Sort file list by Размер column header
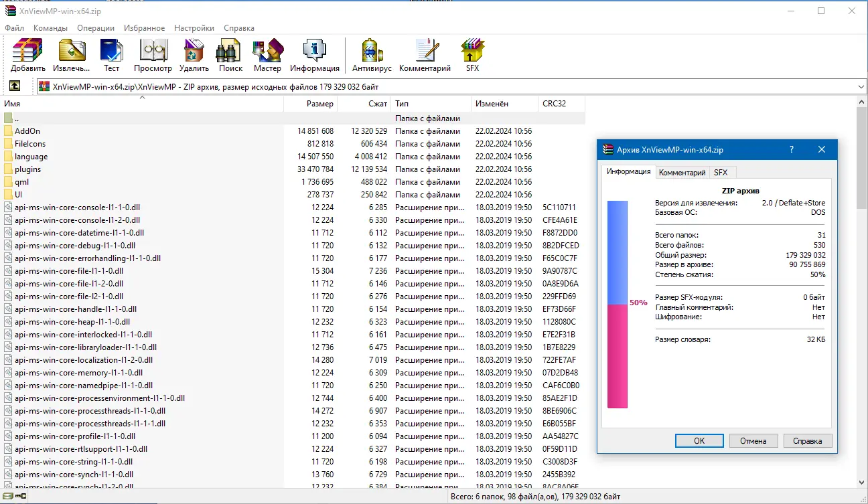The height and width of the screenshot is (504, 868). pos(311,104)
